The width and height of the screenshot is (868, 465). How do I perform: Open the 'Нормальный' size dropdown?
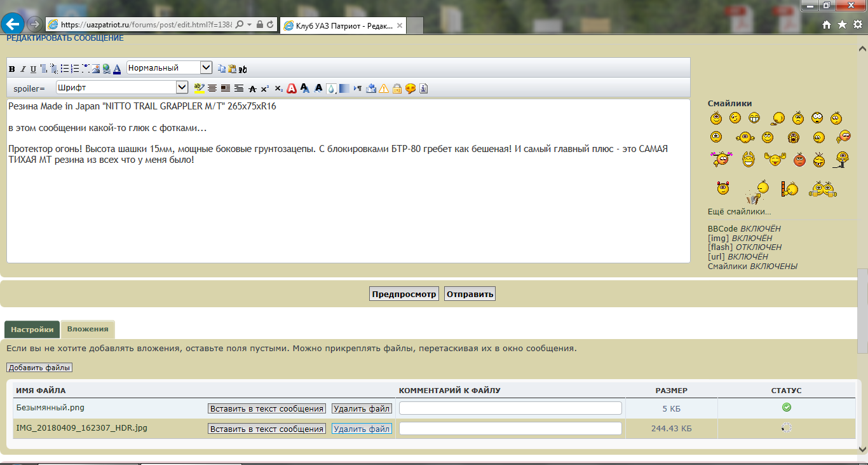(206, 67)
